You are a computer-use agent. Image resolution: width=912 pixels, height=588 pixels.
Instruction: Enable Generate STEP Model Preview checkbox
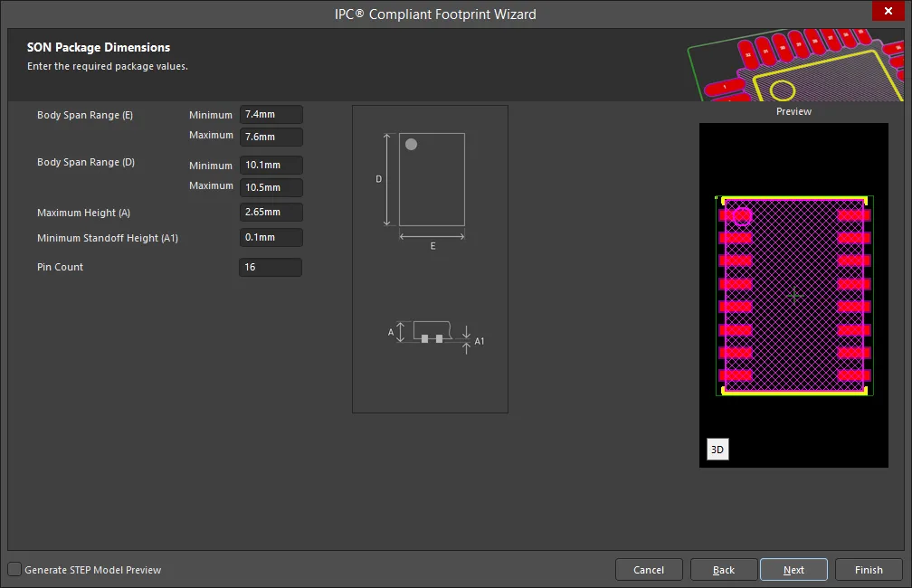pyautogui.click(x=14, y=569)
